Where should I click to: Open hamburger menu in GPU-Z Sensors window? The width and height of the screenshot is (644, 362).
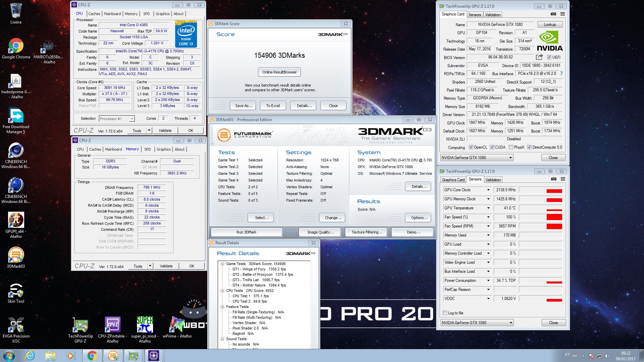(x=563, y=179)
